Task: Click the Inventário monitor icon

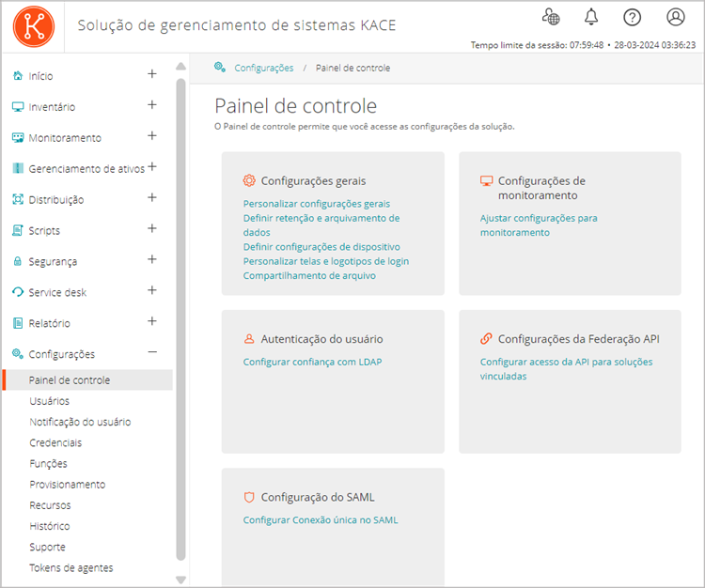Action: (18, 106)
